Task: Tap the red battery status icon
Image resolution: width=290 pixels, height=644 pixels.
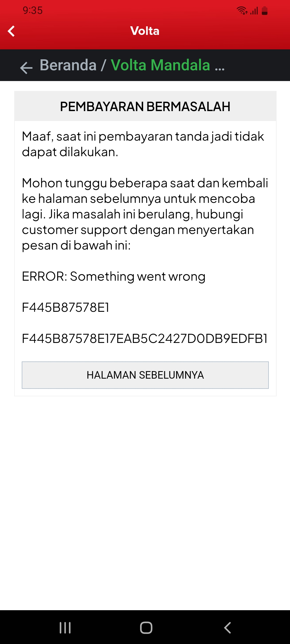Action: point(265,11)
